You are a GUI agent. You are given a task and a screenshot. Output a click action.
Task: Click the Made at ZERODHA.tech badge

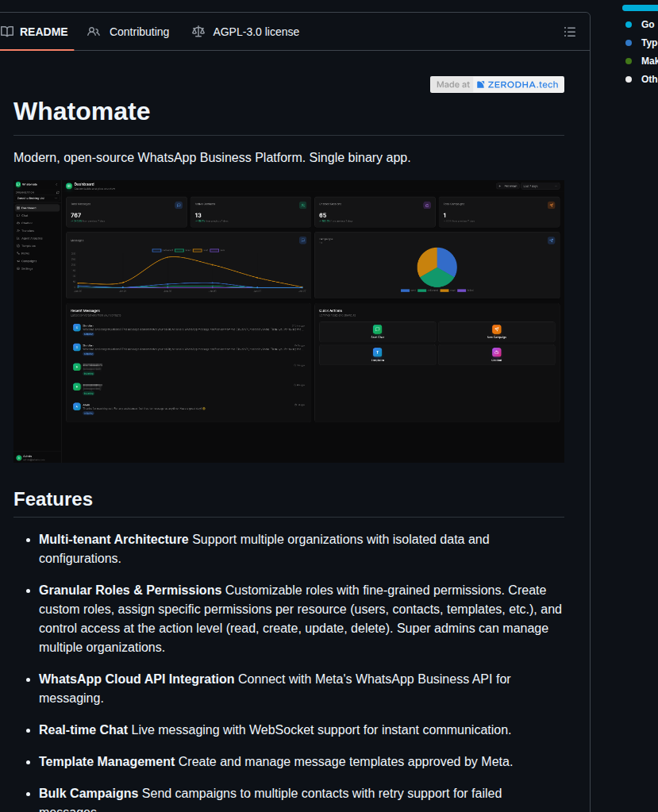click(497, 84)
